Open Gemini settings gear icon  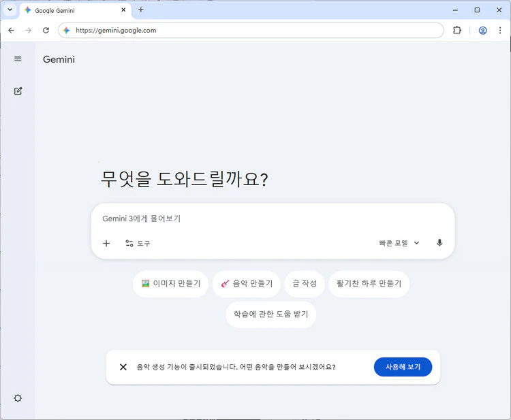click(x=18, y=398)
